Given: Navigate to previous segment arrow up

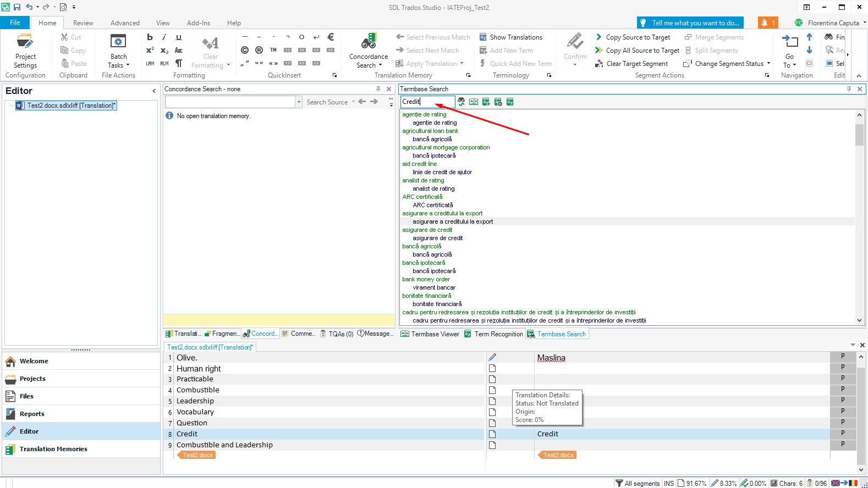Looking at the screenshot, I should (809, 37).
